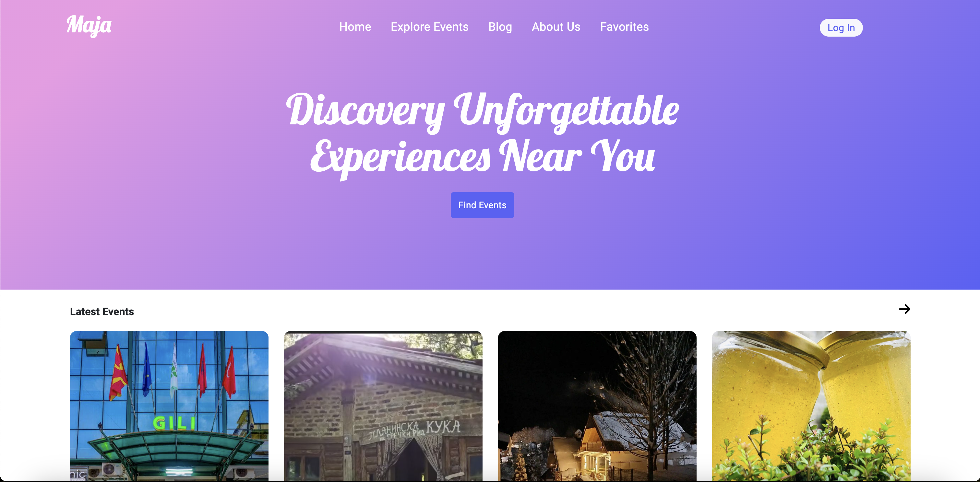Open the Blog page
This screenshot has width=980, height=482.
click(x=500, y=27)
